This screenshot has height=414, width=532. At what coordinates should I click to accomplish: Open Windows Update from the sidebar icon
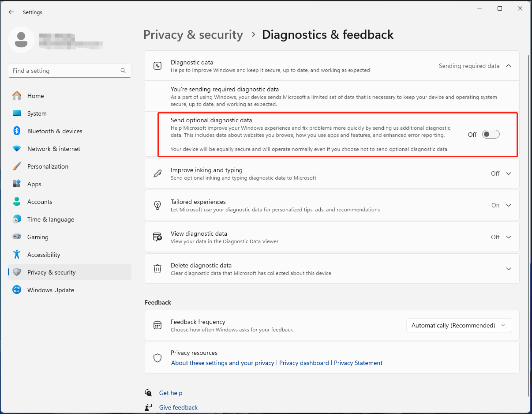[18, 290]
